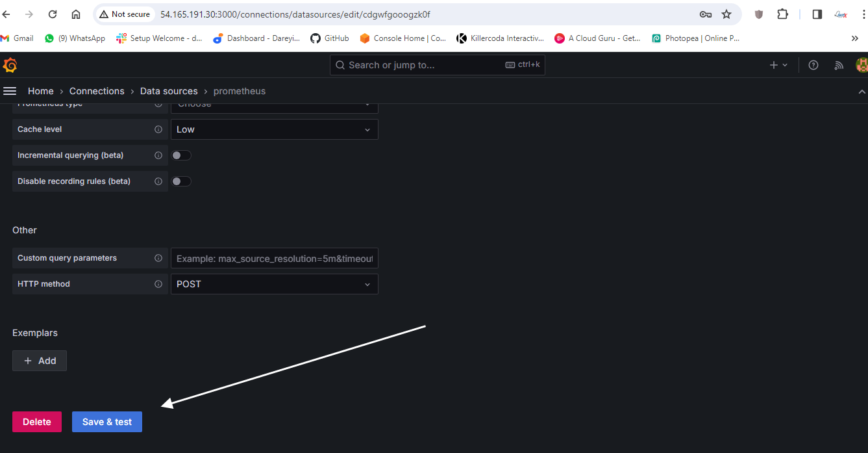Toggle Disable recording rules (beta) switch
The image size is (868, 453).
(181, 181)
